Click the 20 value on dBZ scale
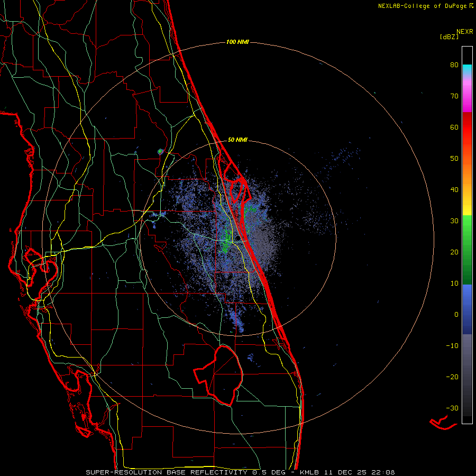The height and width of the screenshot is (476, 476). click(x=454, y=252)
